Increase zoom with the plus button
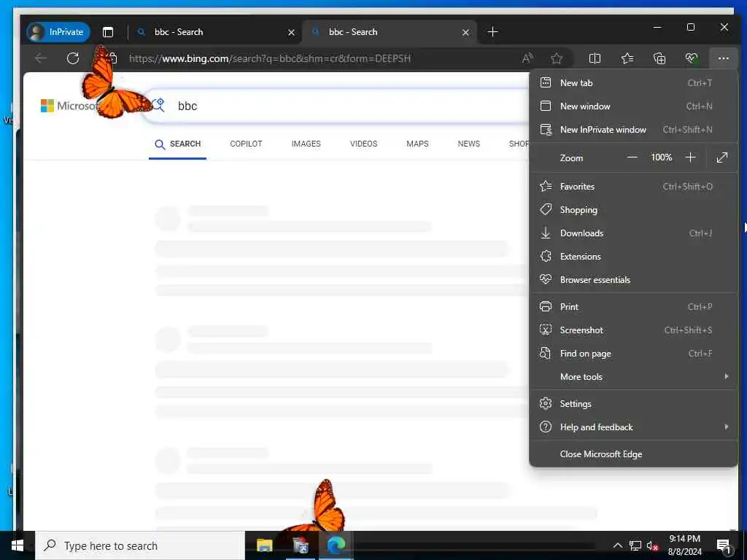Screen dimensions: 747x560 [x=690, y=157]
